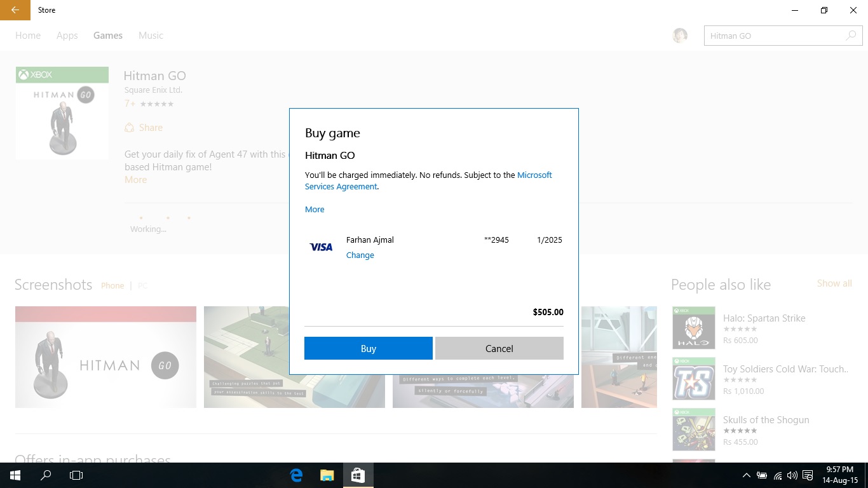Click the search magnifier icon in Store

851,36
